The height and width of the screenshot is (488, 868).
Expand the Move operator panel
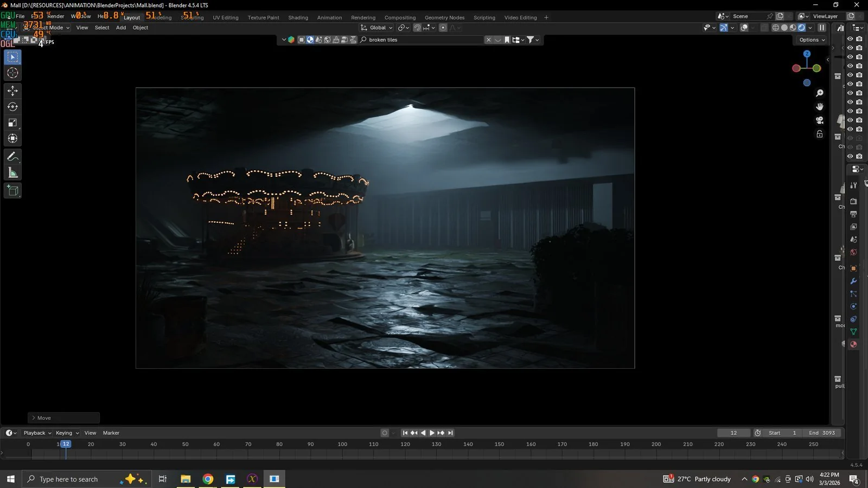tap(63, 418)
